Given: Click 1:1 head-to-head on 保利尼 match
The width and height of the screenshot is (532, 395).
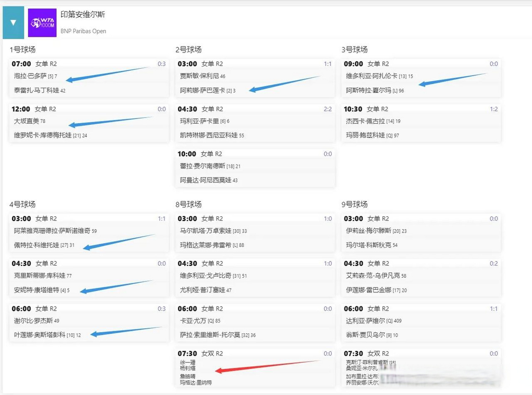Looking at the screenshot, I should tap(328, 64).
